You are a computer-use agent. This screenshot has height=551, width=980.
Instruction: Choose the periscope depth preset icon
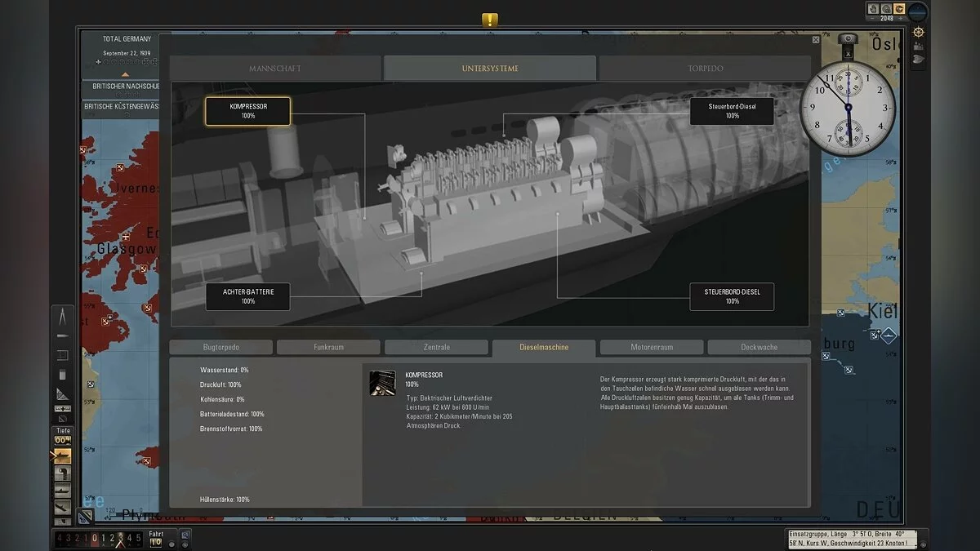pyautogui.click(x=62, y=473)
